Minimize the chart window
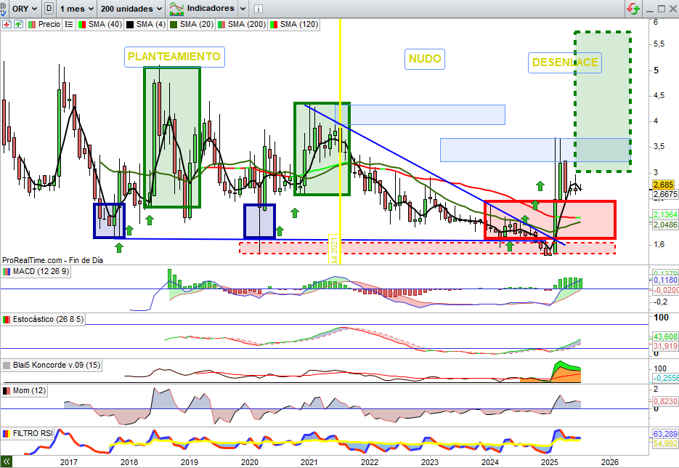679x468 pixels. [650, 9]
